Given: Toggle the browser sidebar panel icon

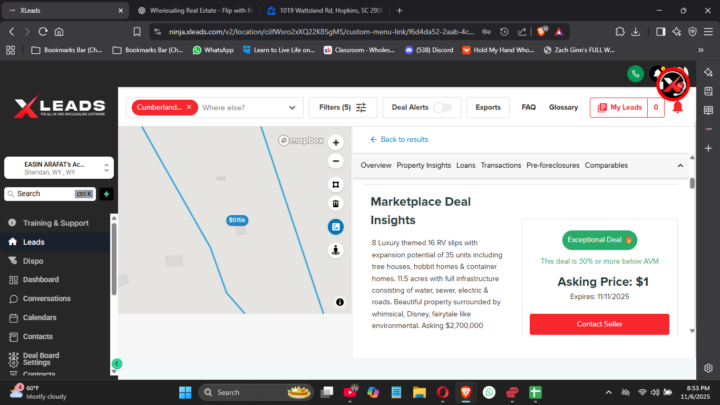Looking at the screenshot, I should 660,32.
